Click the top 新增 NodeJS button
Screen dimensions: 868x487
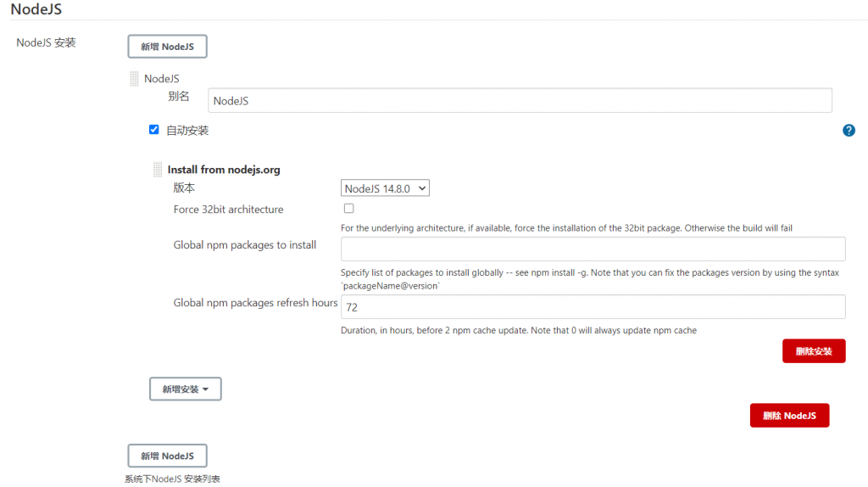coord(167,47)
